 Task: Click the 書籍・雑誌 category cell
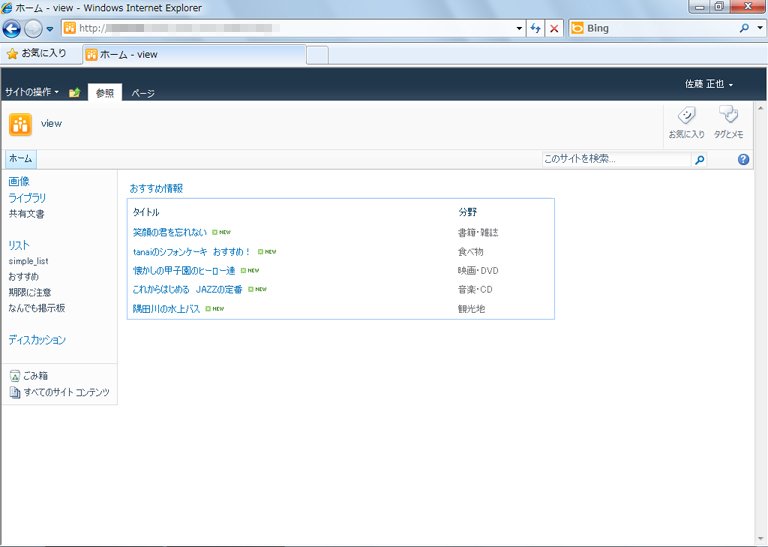click(478, 233)
